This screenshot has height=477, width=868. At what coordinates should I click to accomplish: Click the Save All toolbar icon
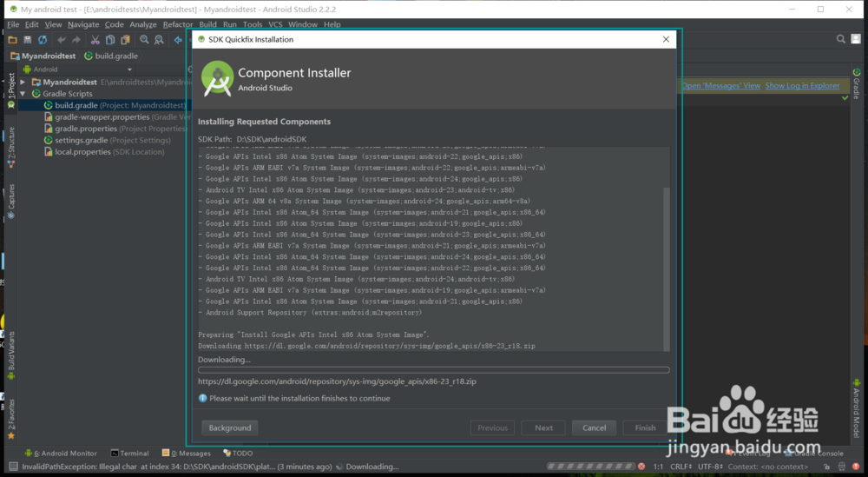(x=27, y=40)
